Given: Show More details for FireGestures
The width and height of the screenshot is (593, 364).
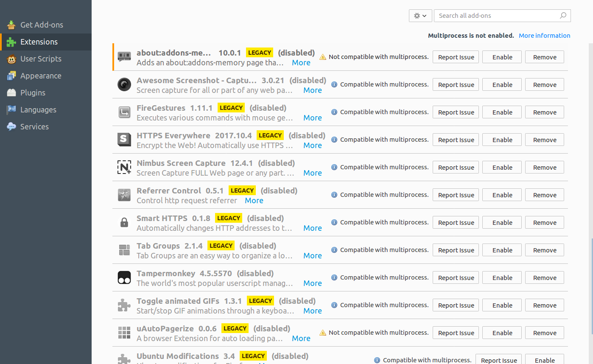Looking at the screenshot, I should coord(313,118).
